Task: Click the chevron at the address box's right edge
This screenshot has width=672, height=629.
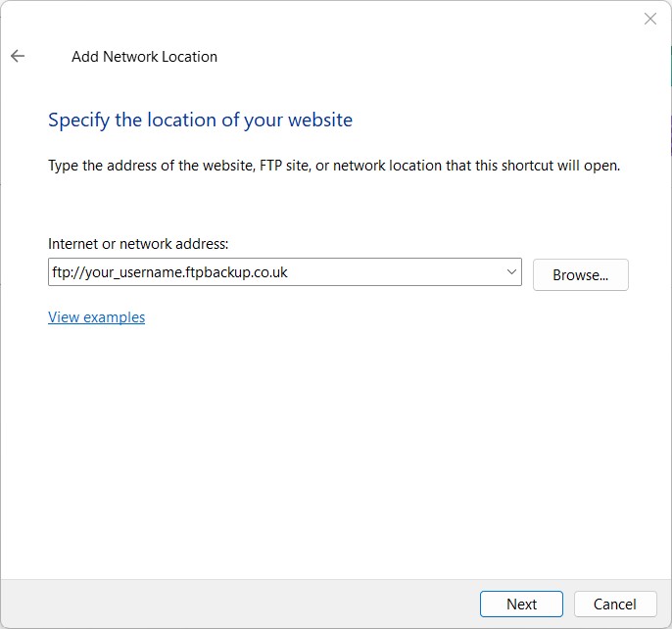Action: point(511,271)
